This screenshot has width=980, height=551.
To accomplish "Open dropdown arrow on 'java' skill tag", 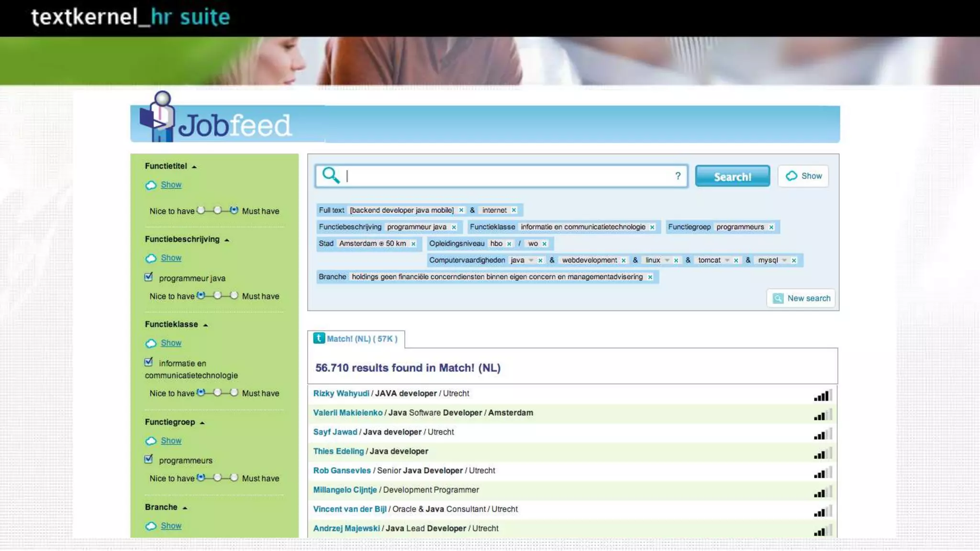I will click(x=531, y=260).
